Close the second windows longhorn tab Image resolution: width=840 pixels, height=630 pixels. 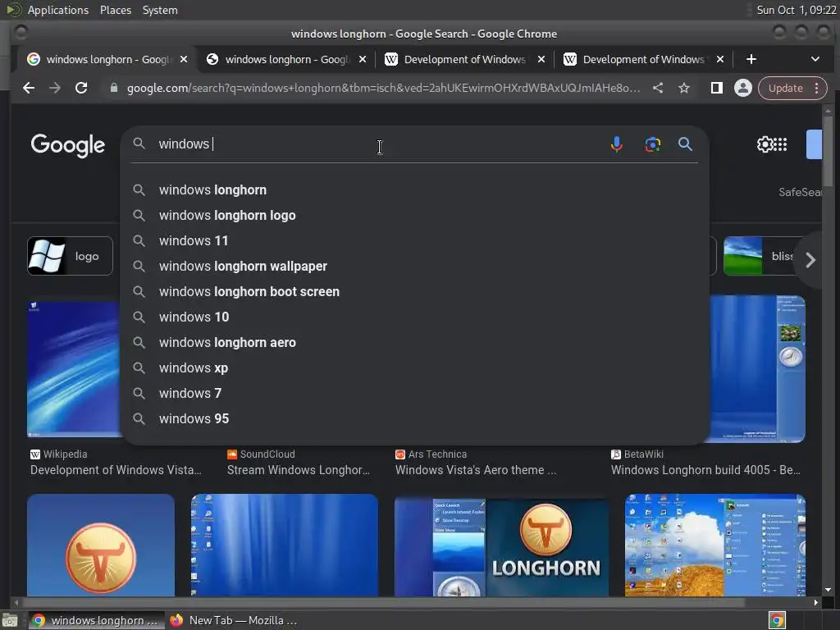(363, 59)
